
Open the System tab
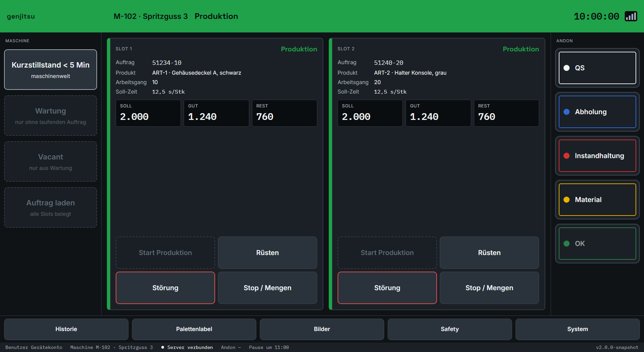tap(578, 329)
